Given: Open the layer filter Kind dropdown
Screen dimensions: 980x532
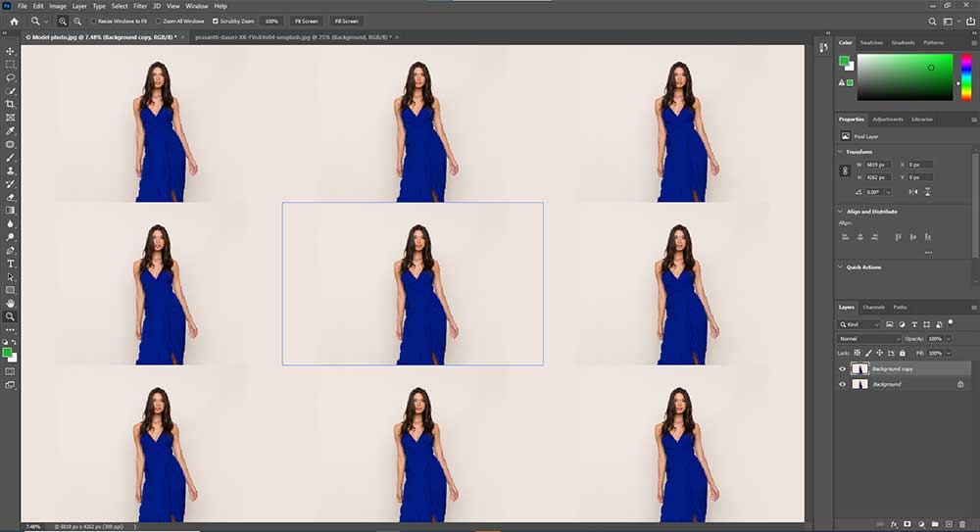Looking at the screenshot, I should point(858,324).
